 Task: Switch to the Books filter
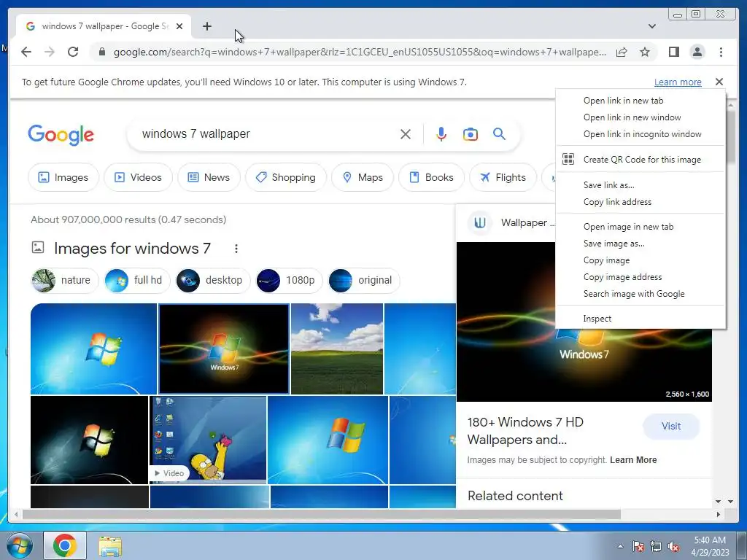click(432, 177)
